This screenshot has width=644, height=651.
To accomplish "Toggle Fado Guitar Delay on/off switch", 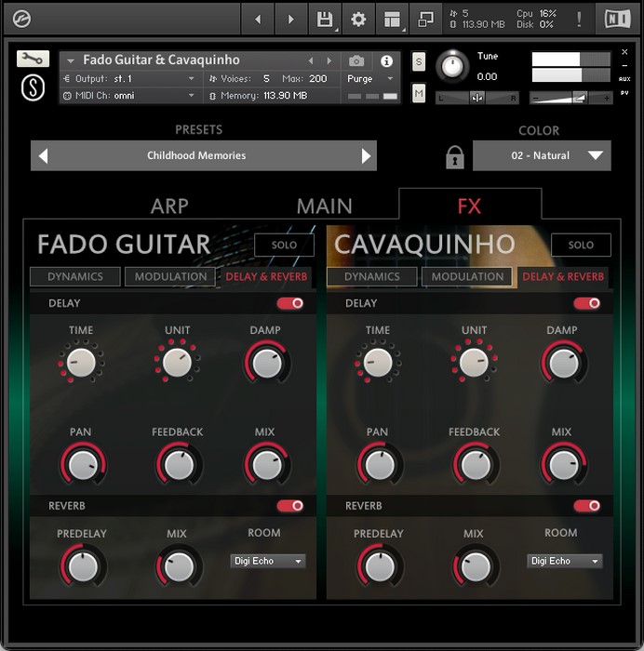I will click(x=290, y=303).
